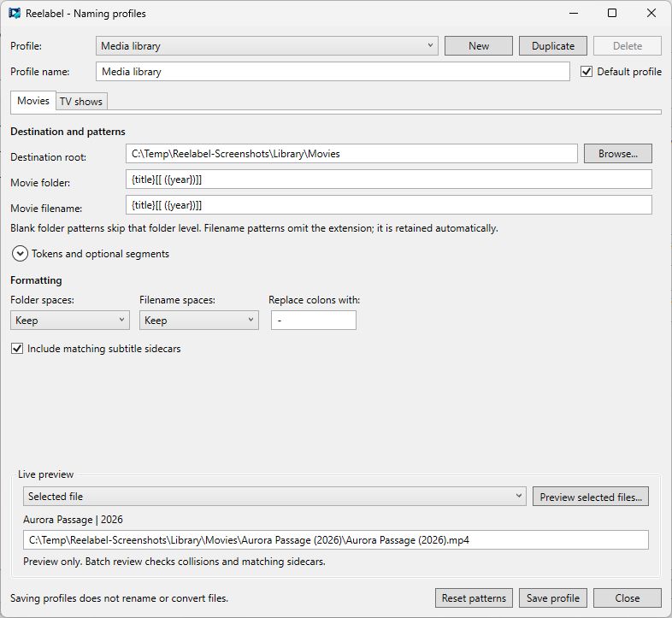The width and height of the screenshot is (672, 618).
Task: Reset patterns to defaults
Action: point(474,597)
